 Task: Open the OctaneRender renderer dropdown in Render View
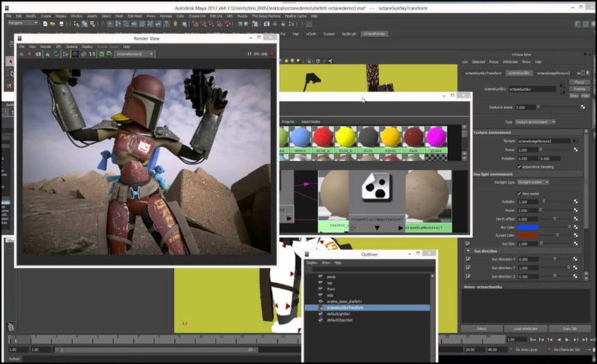tap(135, 54)
